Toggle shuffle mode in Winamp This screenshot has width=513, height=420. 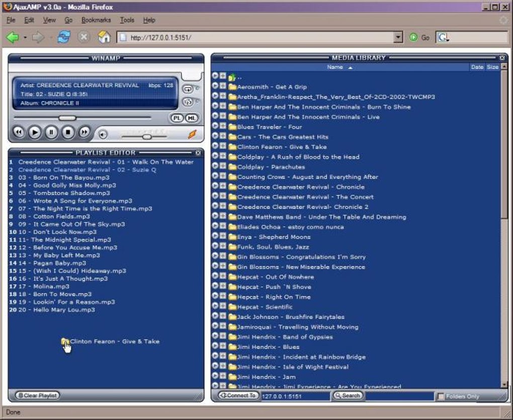point(188,102)
